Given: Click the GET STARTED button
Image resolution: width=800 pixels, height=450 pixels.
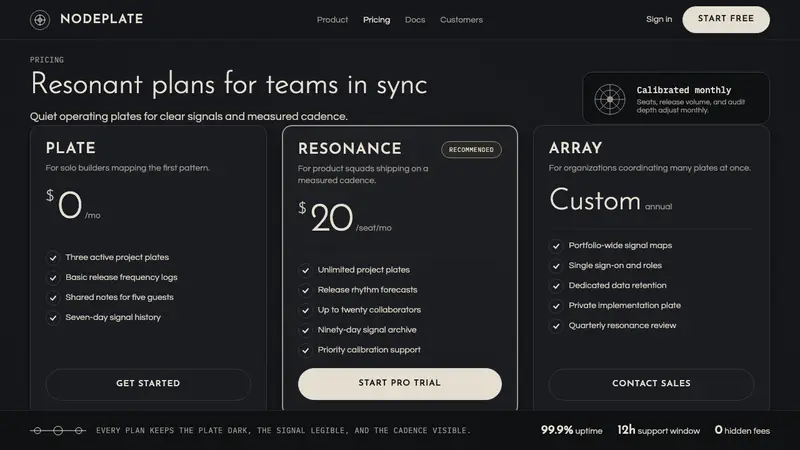Looking at the screenshot, I should (x=148, y=384).
